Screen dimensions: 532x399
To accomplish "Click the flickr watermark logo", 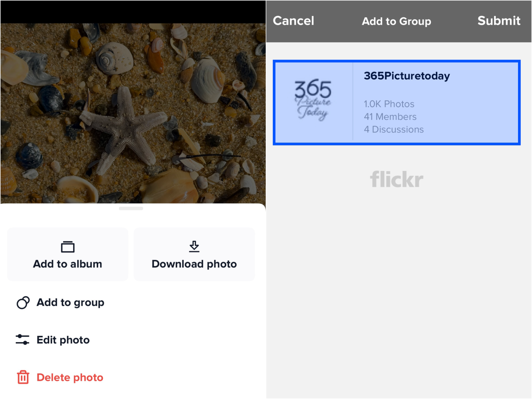I will [x=396, y=179].
